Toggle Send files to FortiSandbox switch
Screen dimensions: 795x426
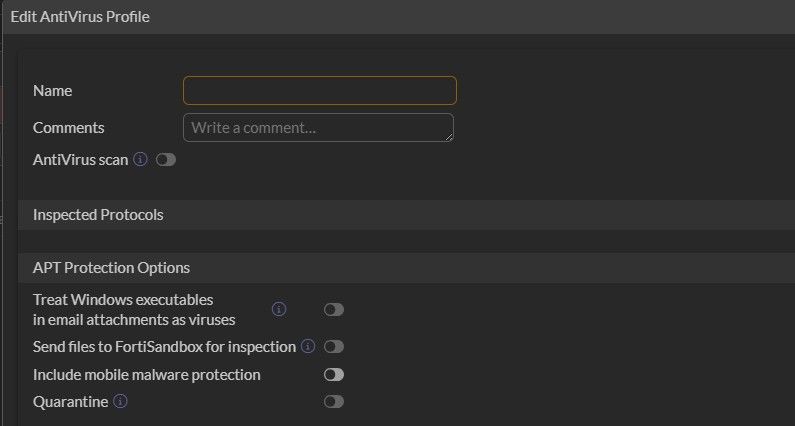coord(333,347)
